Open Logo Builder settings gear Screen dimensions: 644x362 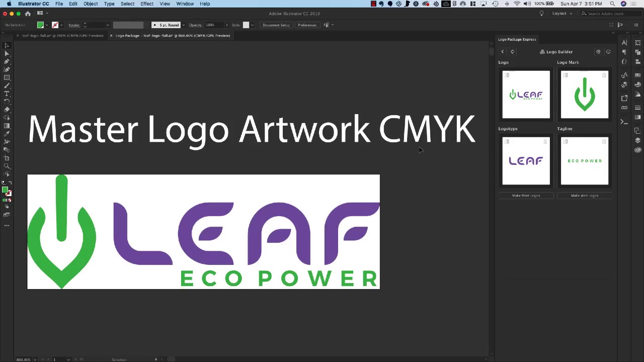click(x=598, y=52)
